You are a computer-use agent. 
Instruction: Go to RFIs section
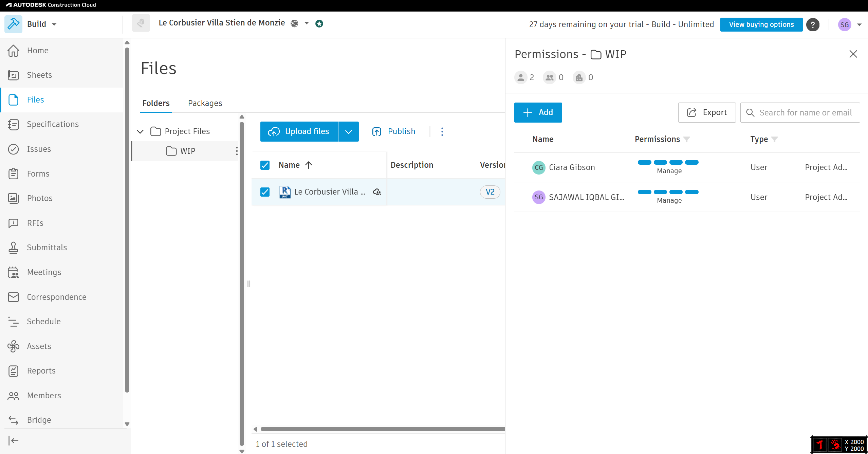tap(35, 223)
